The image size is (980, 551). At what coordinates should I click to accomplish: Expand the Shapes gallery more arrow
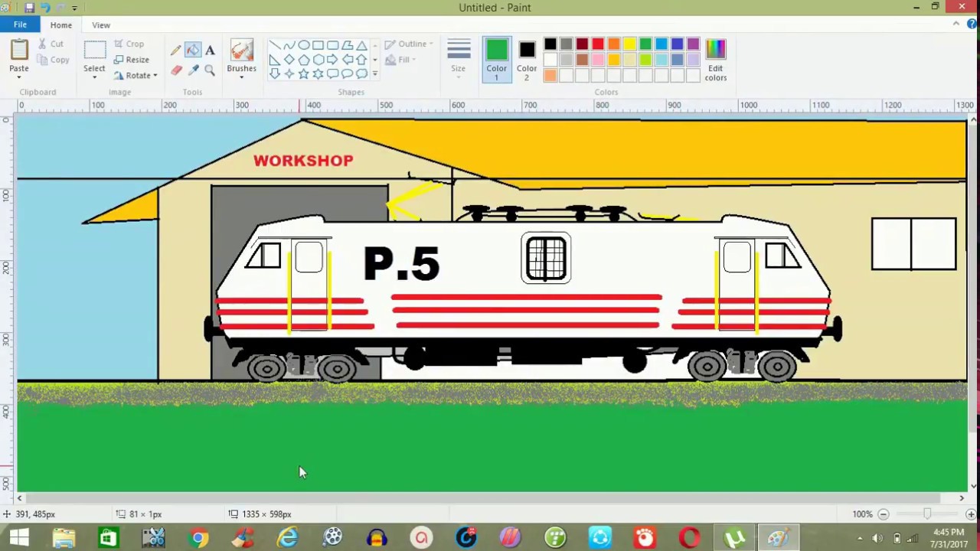click(x=375, y=74)
